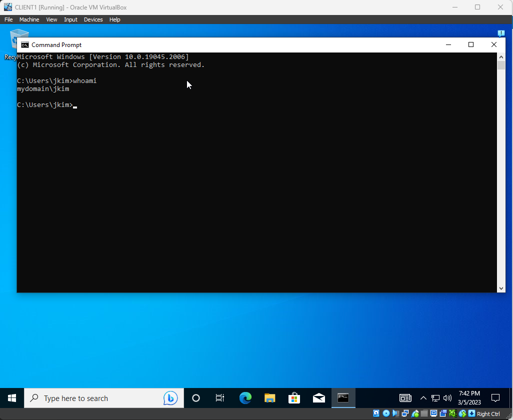
Task: Select the audio status icon in VirtualBox
Action: [395, 414]
